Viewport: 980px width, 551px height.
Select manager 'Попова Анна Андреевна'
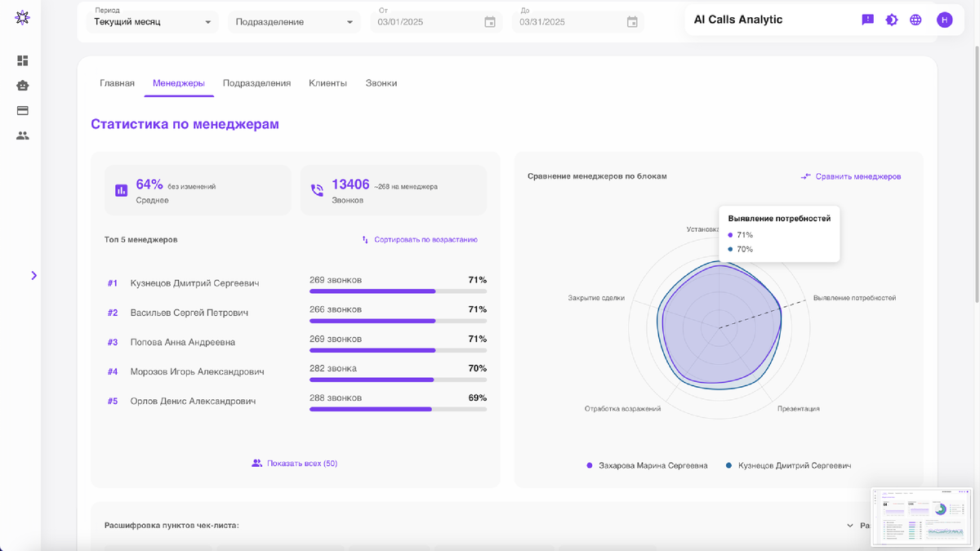(x=183, y=342)
